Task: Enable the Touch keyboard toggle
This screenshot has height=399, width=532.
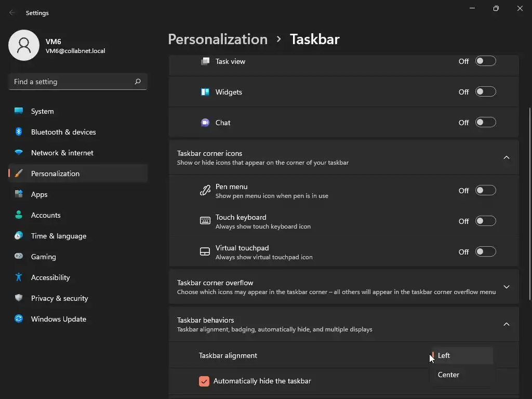Action: (486, 221)
